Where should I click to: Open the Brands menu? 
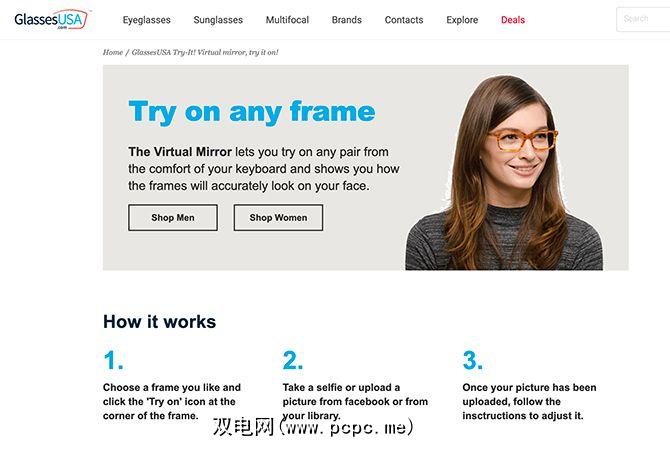pos(347,20)
